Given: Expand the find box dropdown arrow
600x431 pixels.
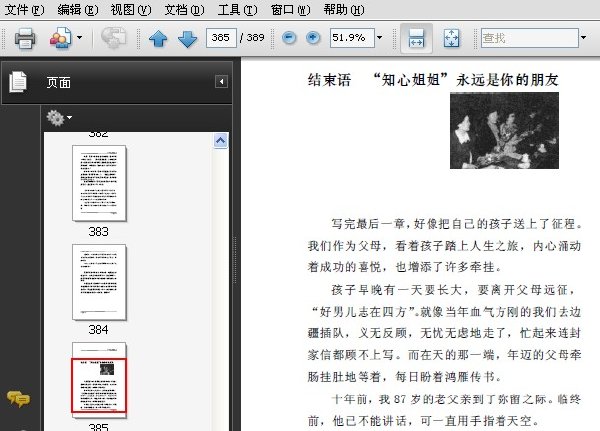Looking at the screenshot, I should [x=583, y=38].
